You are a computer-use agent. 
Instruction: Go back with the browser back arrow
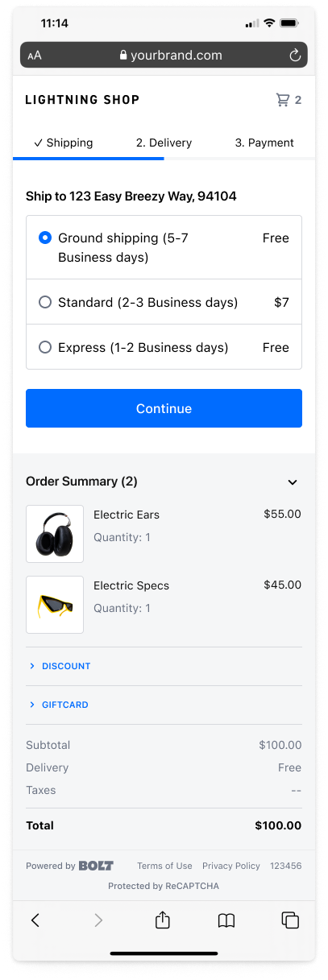(35, 920)
